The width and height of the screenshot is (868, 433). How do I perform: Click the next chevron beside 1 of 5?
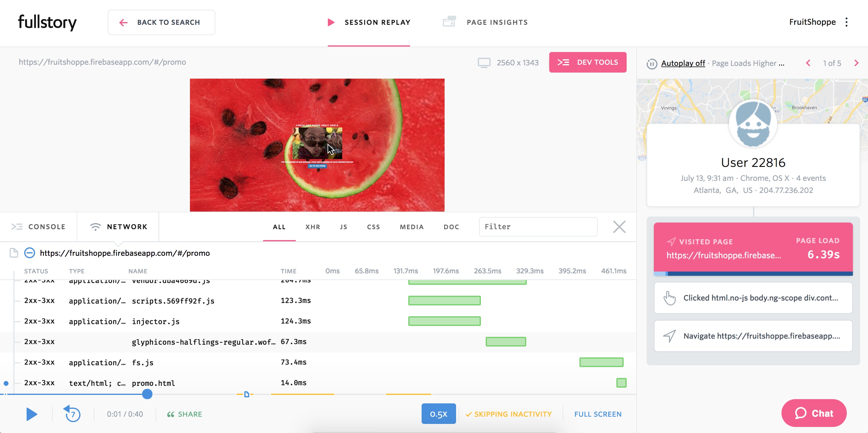coord(857,63)
